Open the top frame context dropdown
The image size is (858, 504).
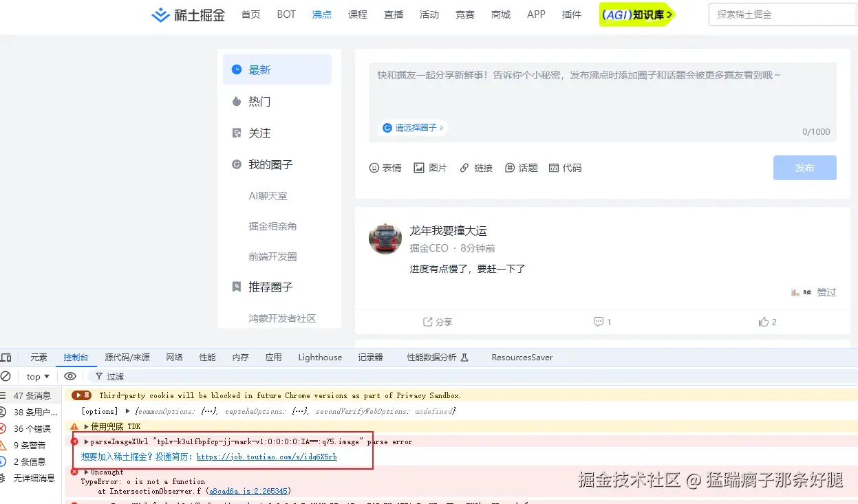coord(37,376)
